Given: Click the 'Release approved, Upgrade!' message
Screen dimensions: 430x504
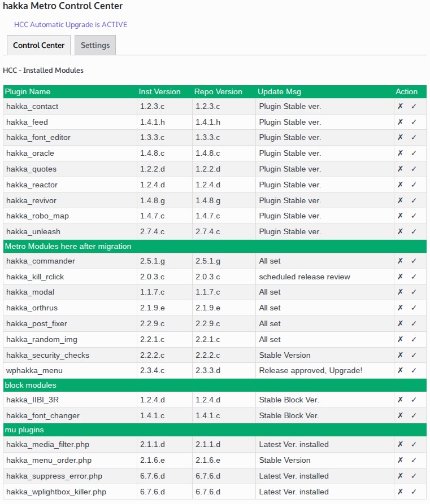Looking at the screenshot, I should pyautogui.click(x=310, y=370).
